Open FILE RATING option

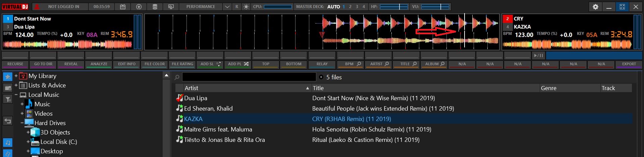pos(182,64)
